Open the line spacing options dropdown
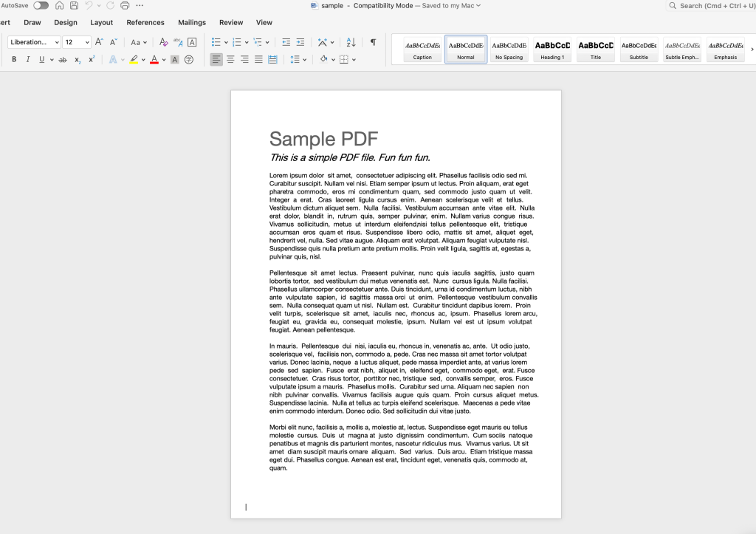Screen dimensions: 756x534 [x=296, y=58]
